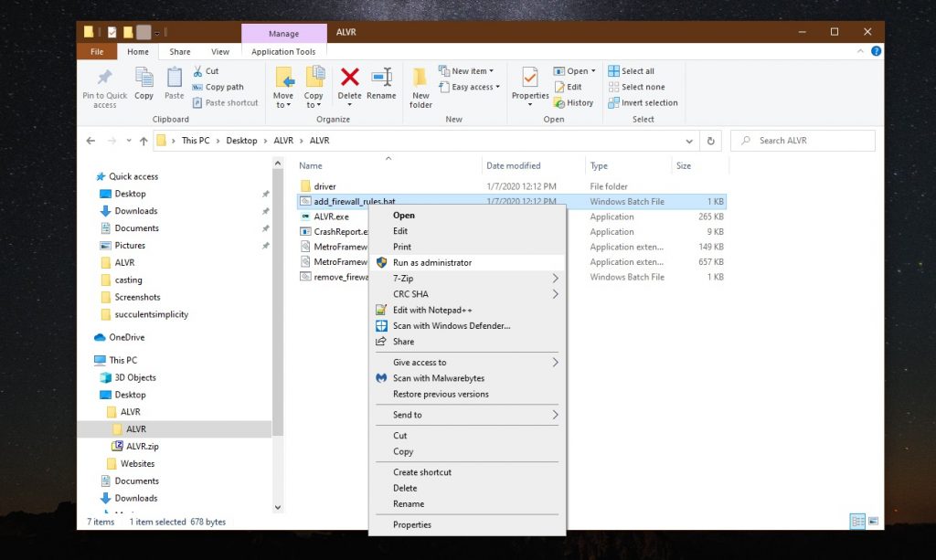Screen dimensions: 936x560
Task: Click the Rename icon in Organize group
Action: 381,77
